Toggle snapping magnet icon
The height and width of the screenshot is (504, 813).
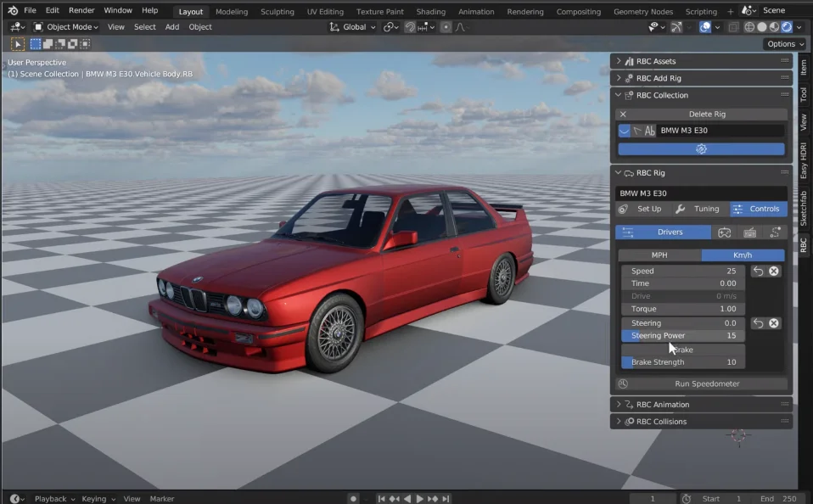point(410,27)
